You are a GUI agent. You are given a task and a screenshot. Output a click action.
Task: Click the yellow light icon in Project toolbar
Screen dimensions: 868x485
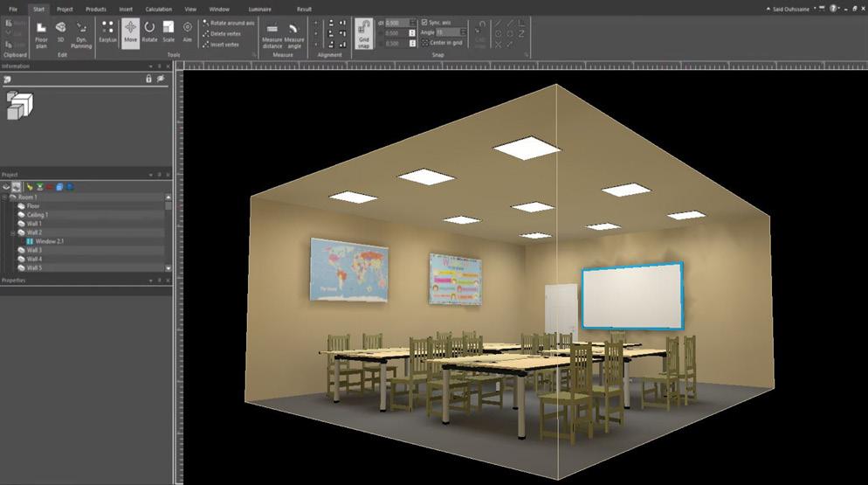tap(30, 187)
